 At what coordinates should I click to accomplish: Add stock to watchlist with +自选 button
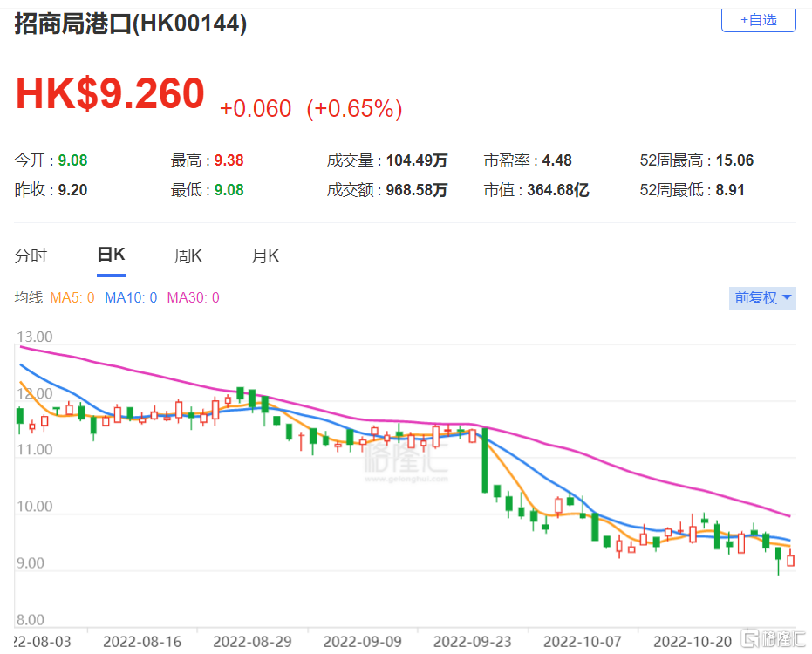click(x=758, y=20)
